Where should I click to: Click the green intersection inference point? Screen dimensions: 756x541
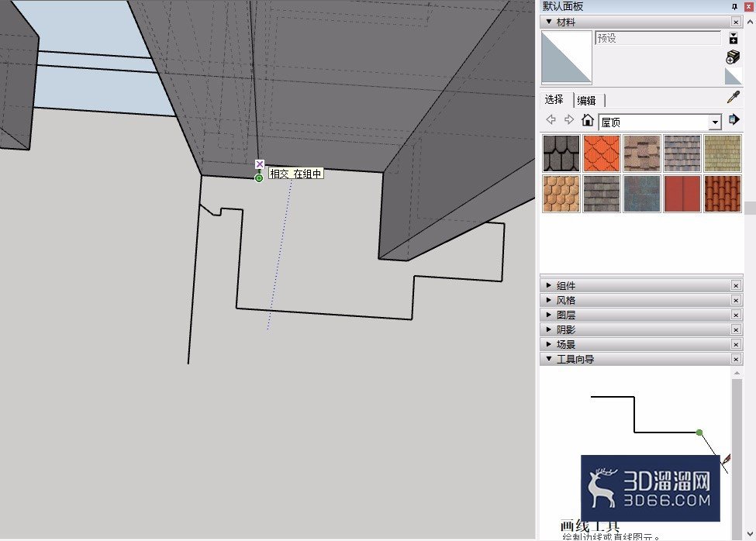point(259,178)
